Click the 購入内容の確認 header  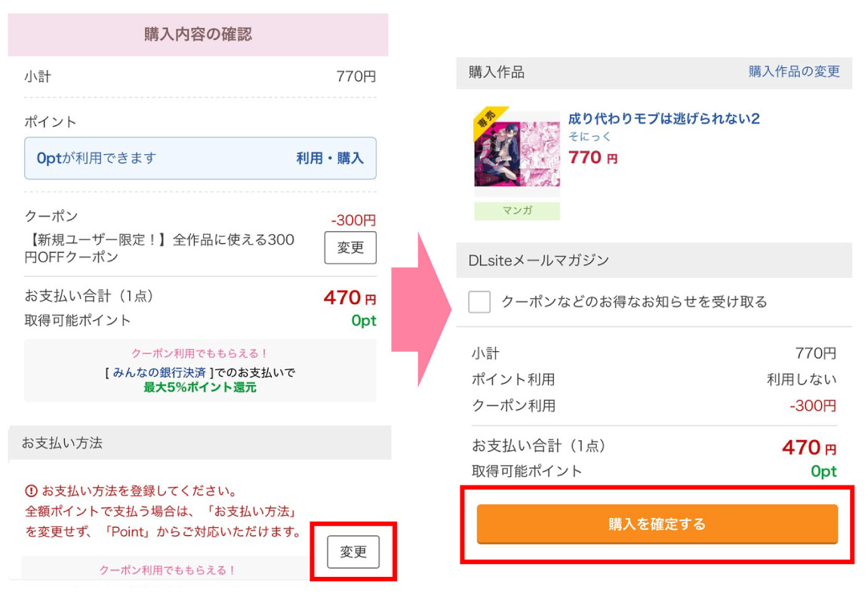tap(198, 34)
